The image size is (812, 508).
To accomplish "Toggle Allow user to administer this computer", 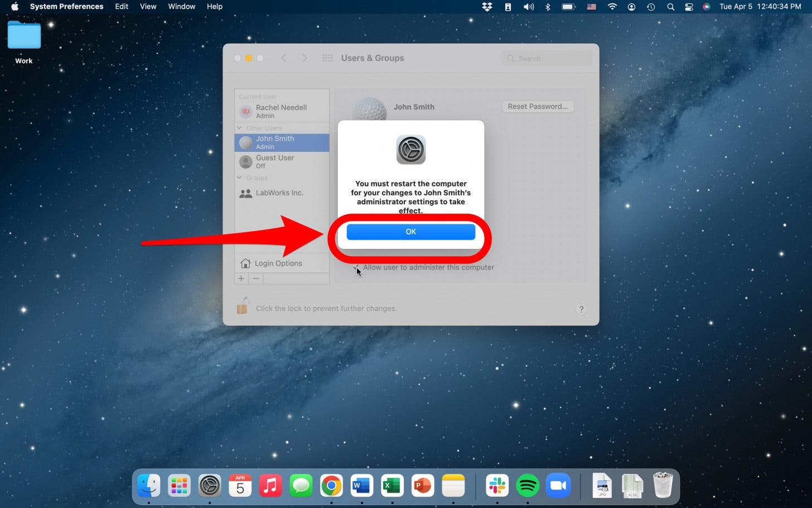I will 357,267.
